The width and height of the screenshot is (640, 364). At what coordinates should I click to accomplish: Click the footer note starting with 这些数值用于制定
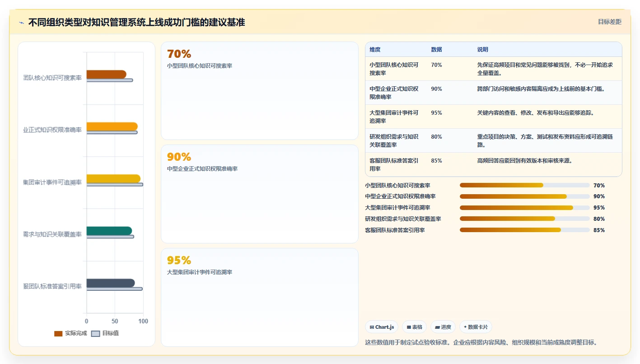click(481, 342)
